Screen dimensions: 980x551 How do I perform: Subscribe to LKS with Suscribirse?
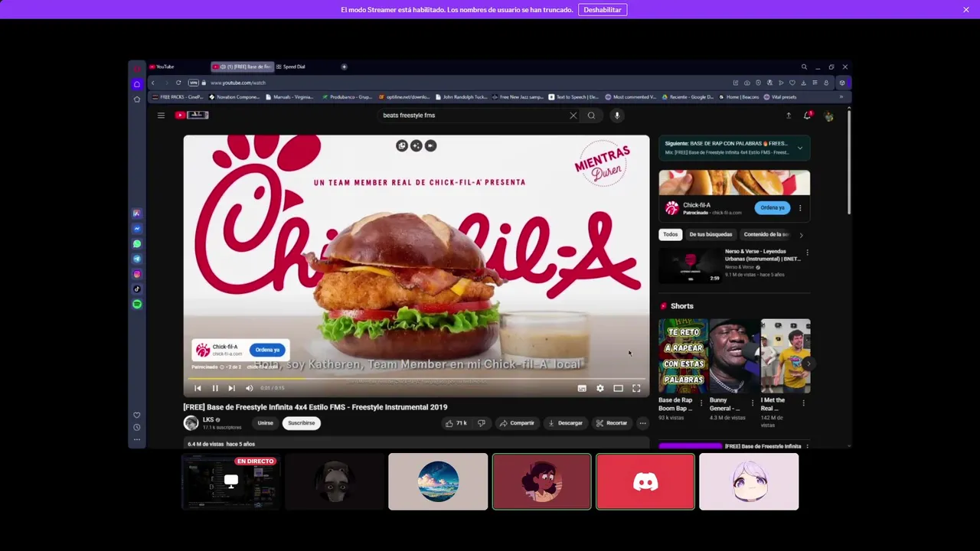(x=301, y=423)
